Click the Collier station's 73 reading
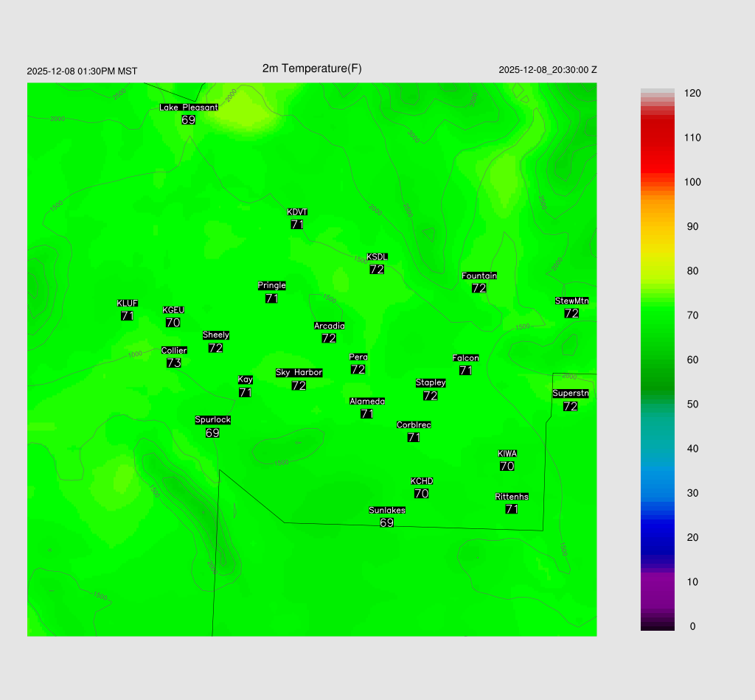The width and height of the screenshot is (755, 700). [174, 363]
